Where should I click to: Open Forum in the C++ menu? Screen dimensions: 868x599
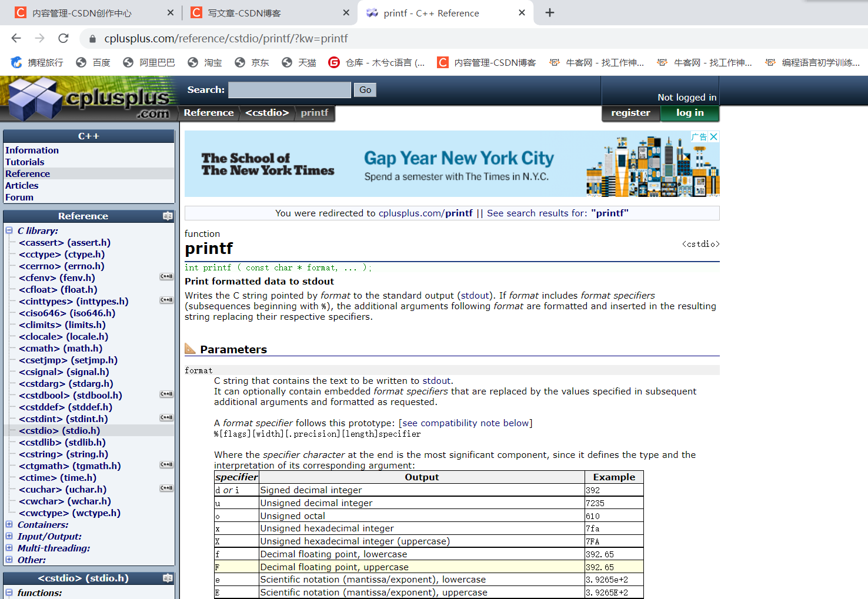point(19,198)
